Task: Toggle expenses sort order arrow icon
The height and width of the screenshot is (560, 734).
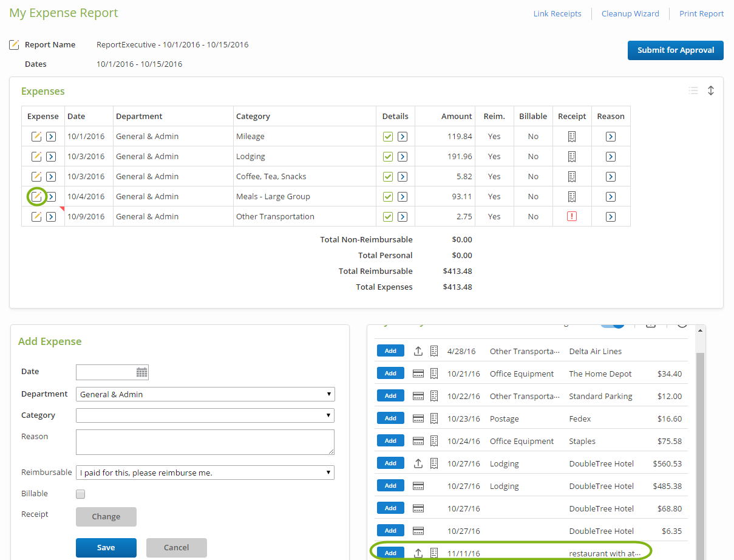Action: 710,90
